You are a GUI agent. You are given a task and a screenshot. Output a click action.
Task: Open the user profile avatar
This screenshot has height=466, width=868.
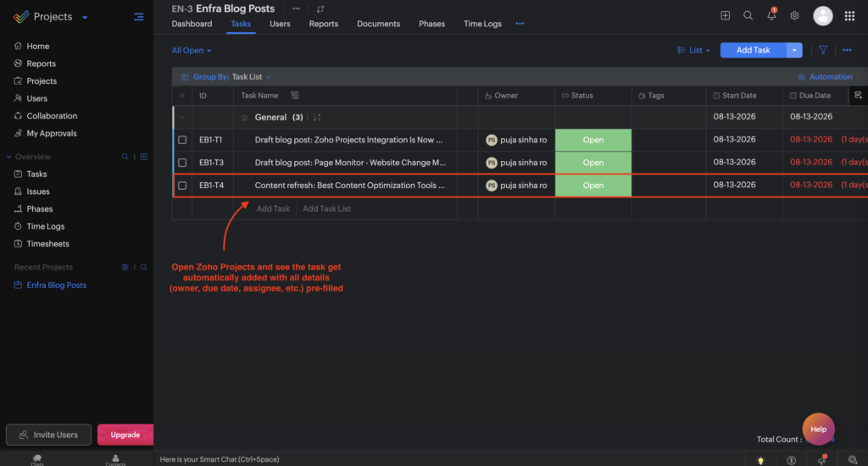[x=822, y=16]
